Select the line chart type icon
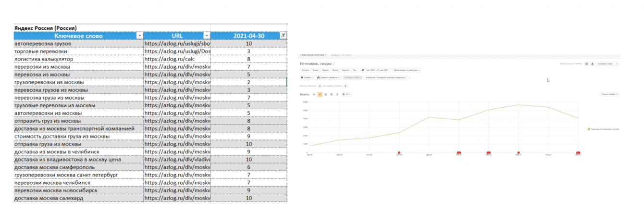 click(320, 94)
